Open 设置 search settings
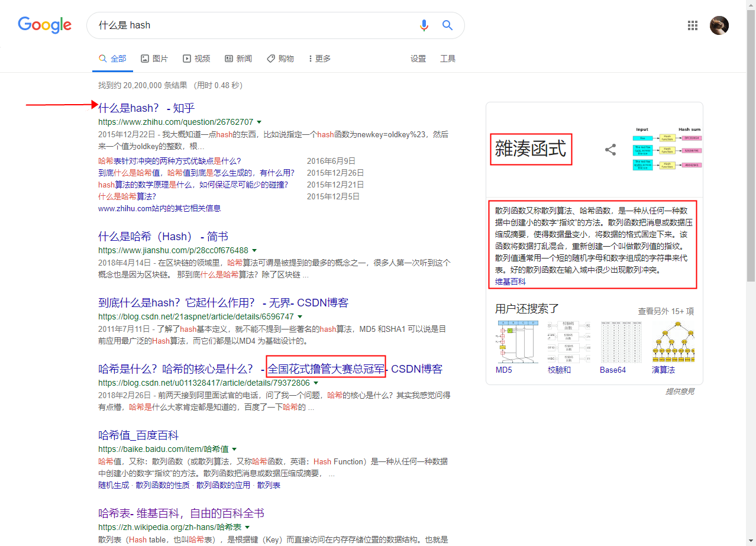The width and height of the screenshot is (756, 546). pyautogui.click(x=418, y=59)
